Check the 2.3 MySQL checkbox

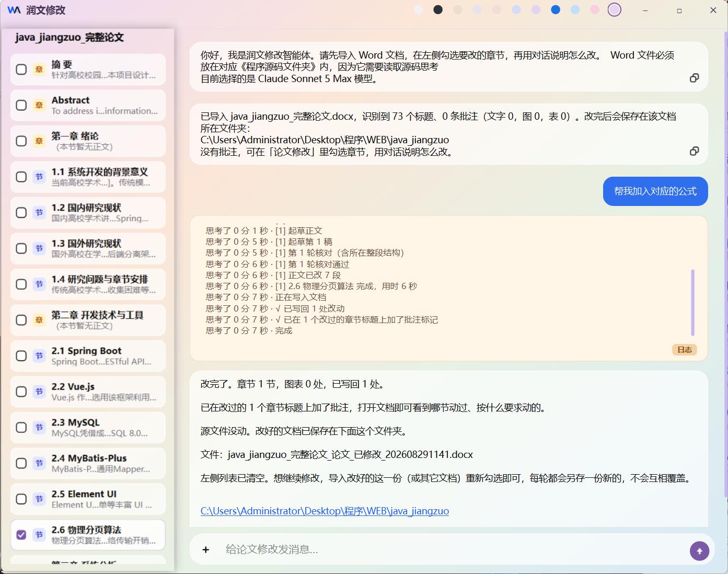point(21,427)
